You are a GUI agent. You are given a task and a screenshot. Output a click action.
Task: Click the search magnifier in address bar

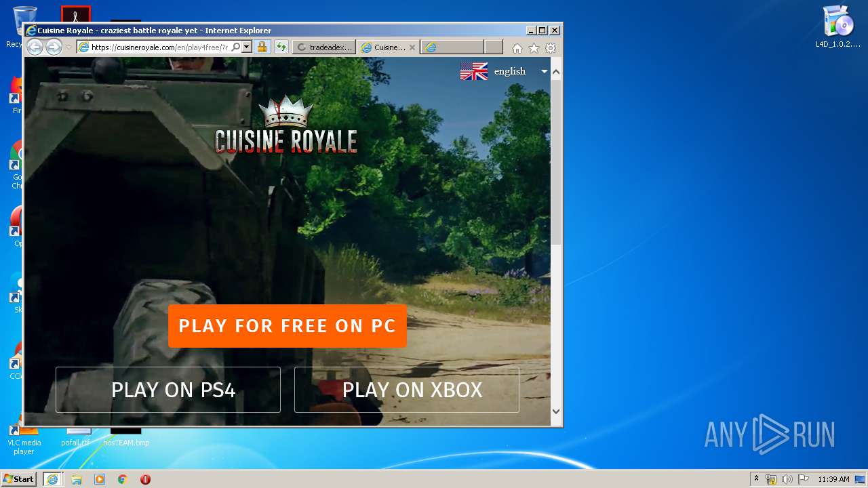[235, 47]
